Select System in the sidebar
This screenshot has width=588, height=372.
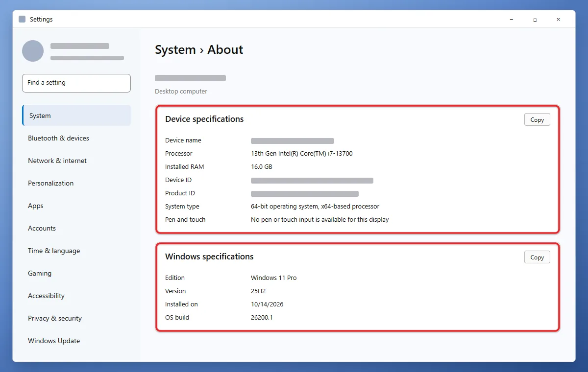tap(76, 116)
